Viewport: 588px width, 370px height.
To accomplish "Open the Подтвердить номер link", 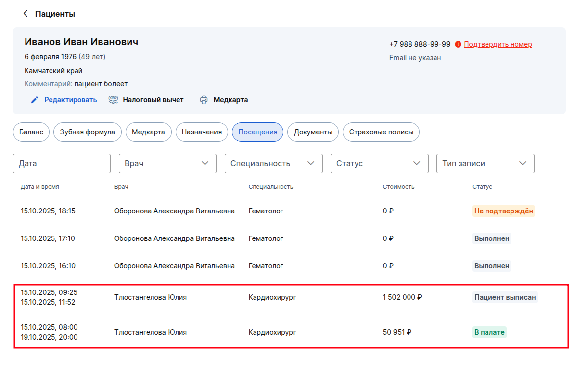I will (498, 44).
